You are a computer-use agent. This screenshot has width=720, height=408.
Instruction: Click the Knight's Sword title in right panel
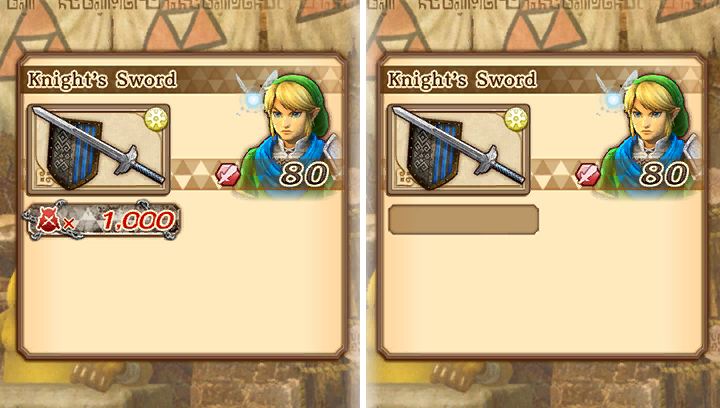[x=461, y=79]
